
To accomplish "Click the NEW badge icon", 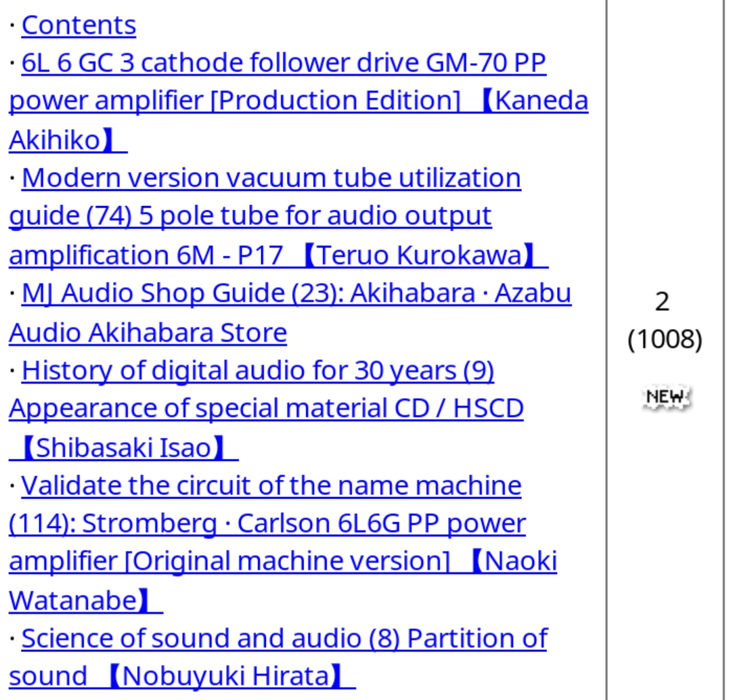I will point(666,397).
